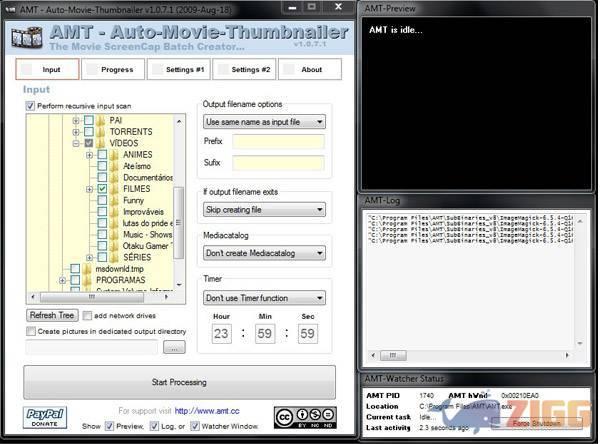Switch to the Progress tab
The width and height of the screenshot is (600, 444).
116,70
